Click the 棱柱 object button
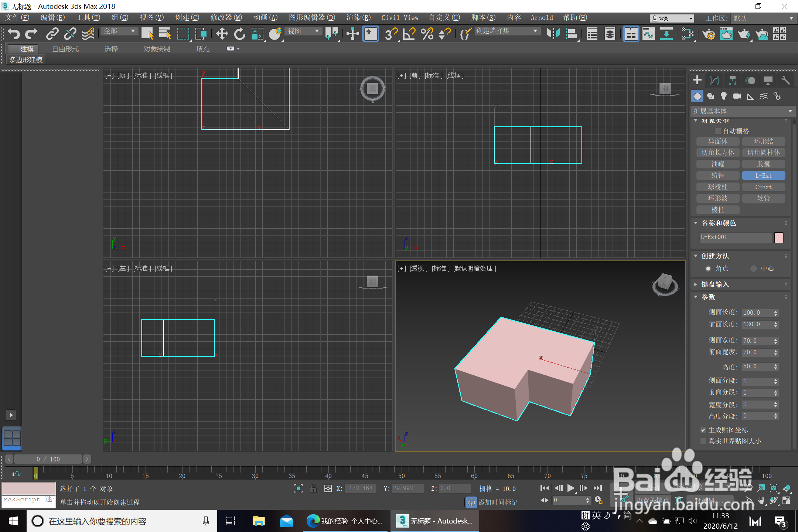Screen dimensions: 798x532 718,210
